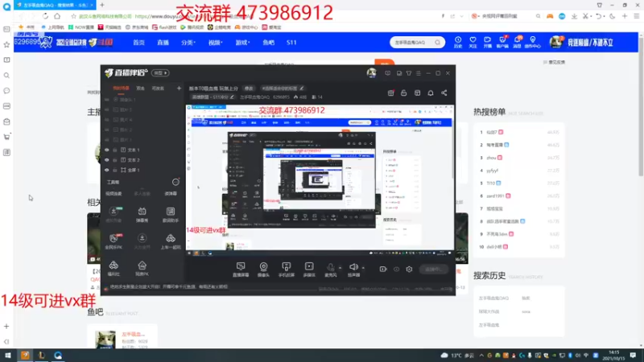
Task: Open 历史 history icon in Douyu header
Action: (458, 43)
